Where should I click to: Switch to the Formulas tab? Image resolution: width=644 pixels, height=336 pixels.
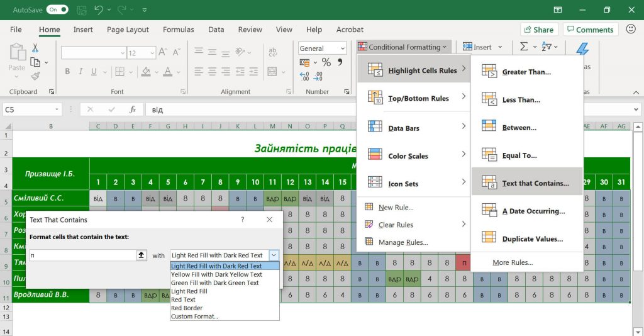click(178, 30)
